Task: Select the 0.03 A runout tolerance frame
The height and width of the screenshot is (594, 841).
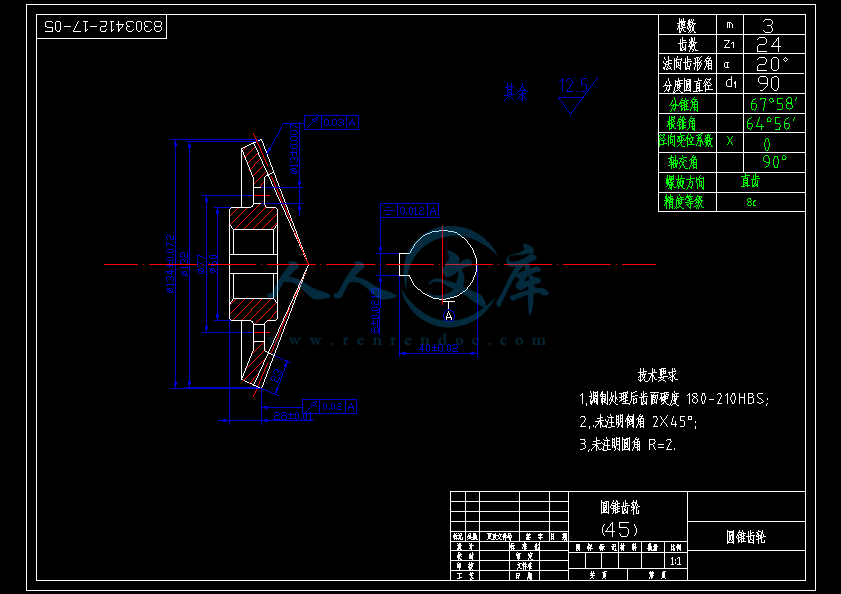Action: [x=331, y=122]
